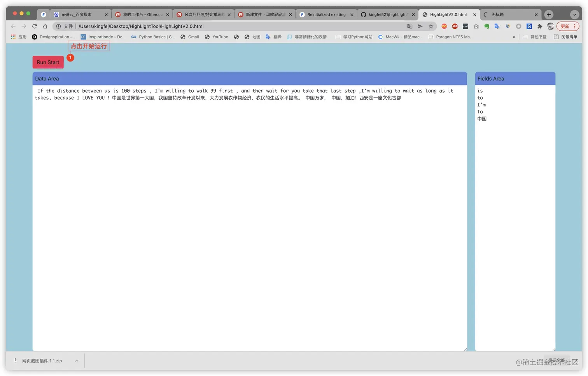This screenshot has width=588, height=376.
Task: Click inside the Data Area text box
Action: [250, 218]
